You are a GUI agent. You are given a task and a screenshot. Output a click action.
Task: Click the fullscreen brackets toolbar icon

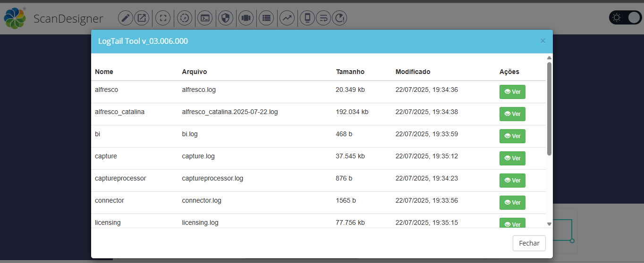pos(163,18)
